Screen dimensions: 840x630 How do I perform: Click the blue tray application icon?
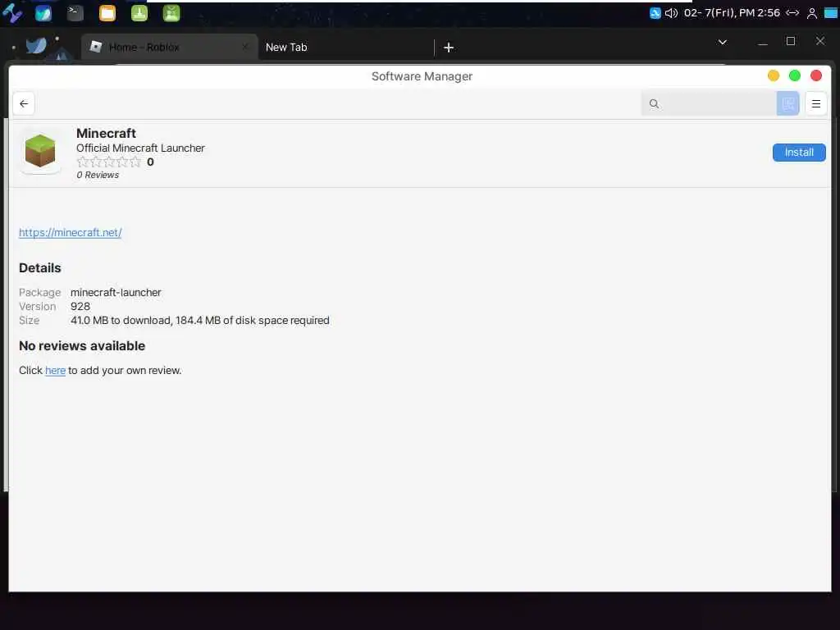tap(655, 13)
